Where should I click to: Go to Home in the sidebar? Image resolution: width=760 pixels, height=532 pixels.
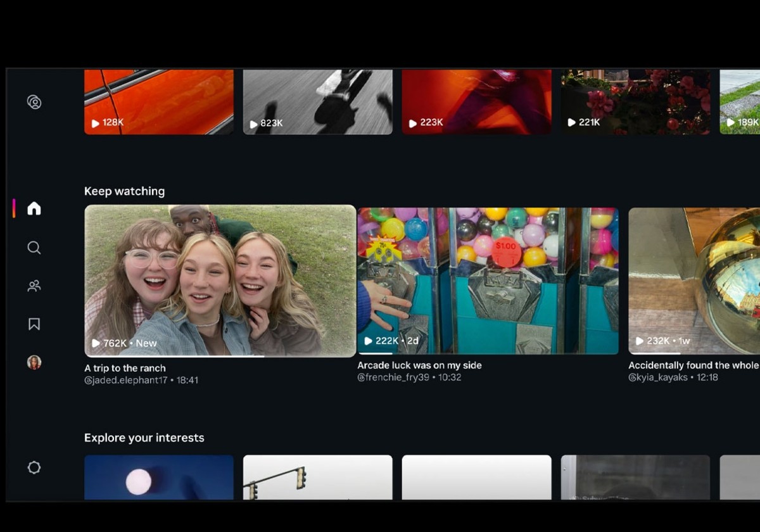click(x=34, y=208)
